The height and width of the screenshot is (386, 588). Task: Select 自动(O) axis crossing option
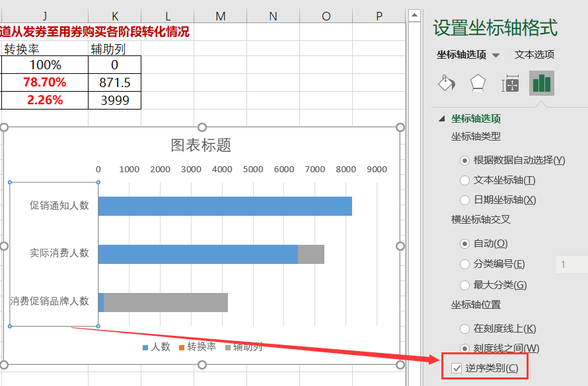pyautogui.click(x=464, y=243)
